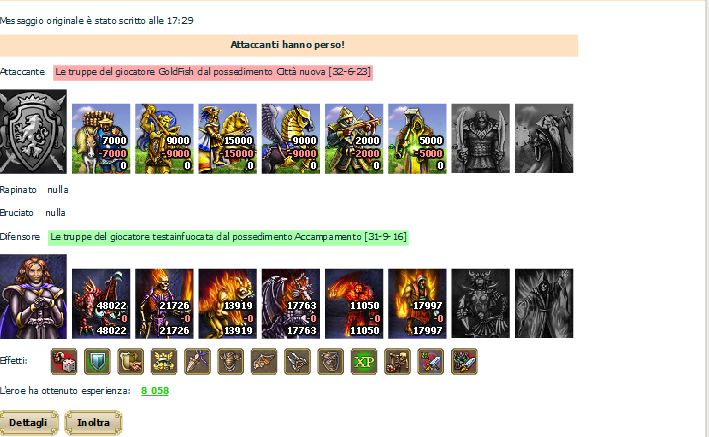
Task: Click the green XP effect icon
Action: pos(364,361)
